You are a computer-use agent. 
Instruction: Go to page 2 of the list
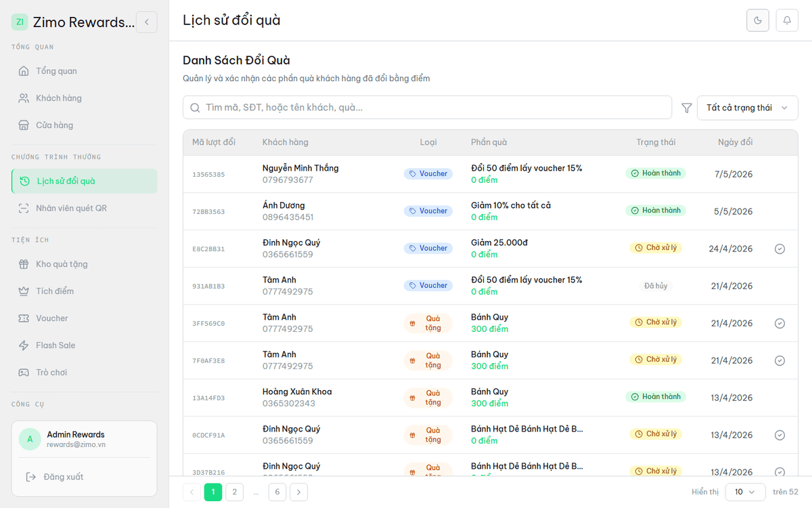[x=234, y=492]
